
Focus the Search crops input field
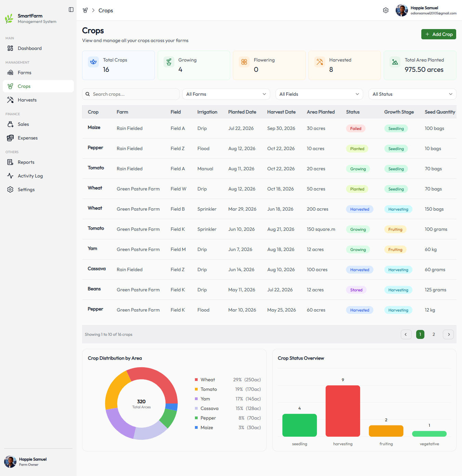(131, 94)
